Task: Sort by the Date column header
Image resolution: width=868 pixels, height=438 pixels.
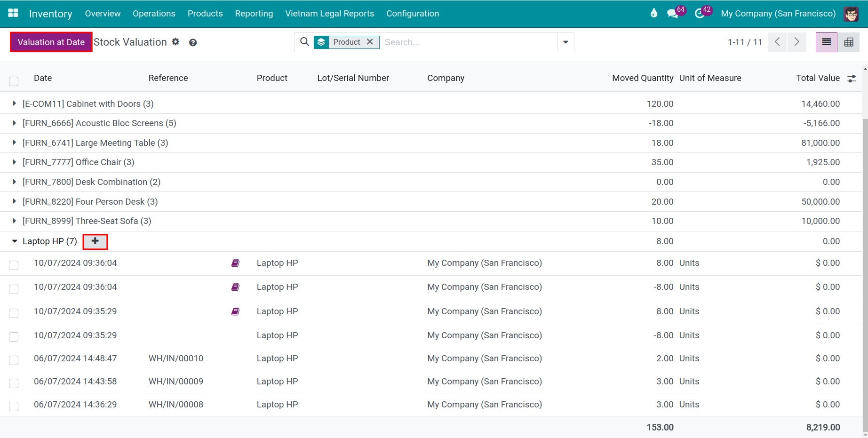Action: [43, 78]
